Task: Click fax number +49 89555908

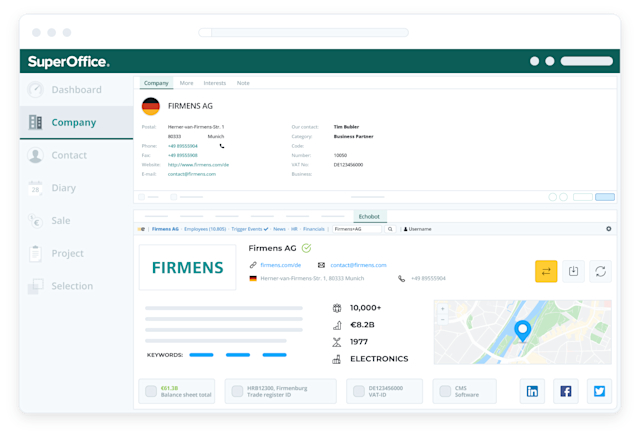Action: point(182,155)
